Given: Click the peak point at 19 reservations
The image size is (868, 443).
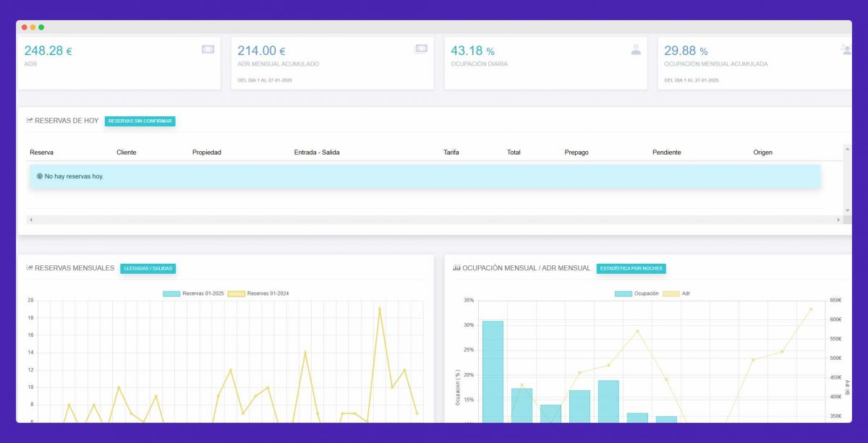Looking at the screenshot, I should click(x=379, y=309).
